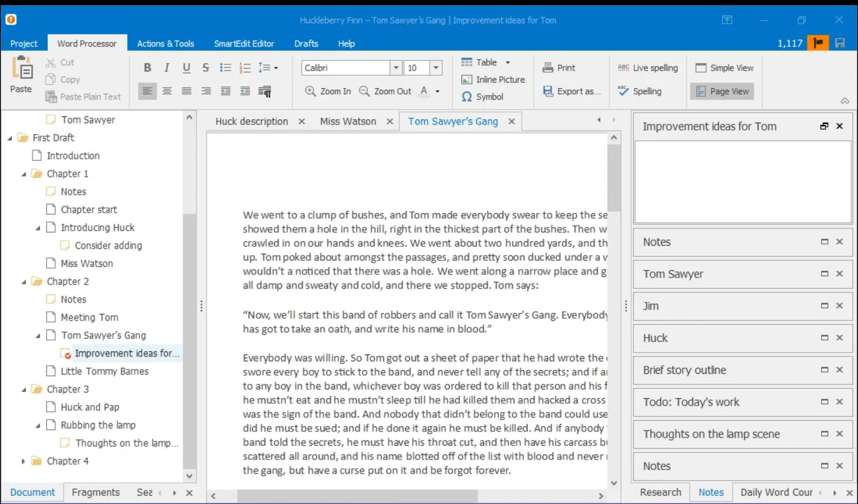The image size is (858, 504).
Task: Collapse the Chapter 3 folder
Action: 24,389
